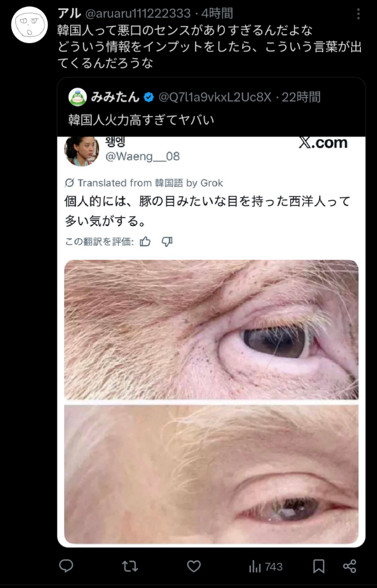
Task: Rate translation with thumbs down
Action: (x=167, y=242)
